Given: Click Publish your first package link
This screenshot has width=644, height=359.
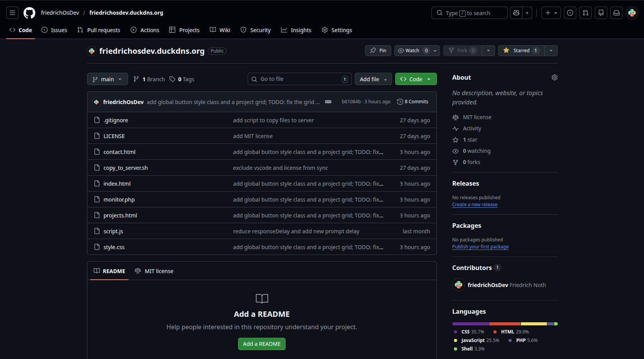Looking at the screenshot, I should point(480,247).
